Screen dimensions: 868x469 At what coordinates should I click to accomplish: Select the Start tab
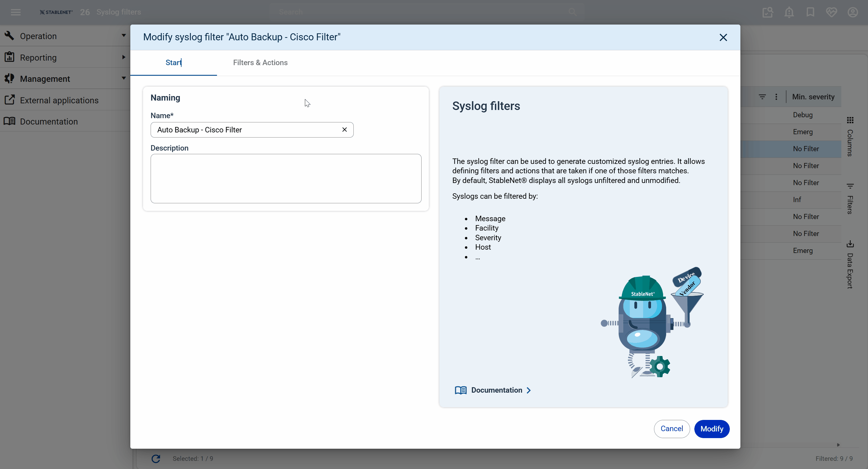[174, 63]
